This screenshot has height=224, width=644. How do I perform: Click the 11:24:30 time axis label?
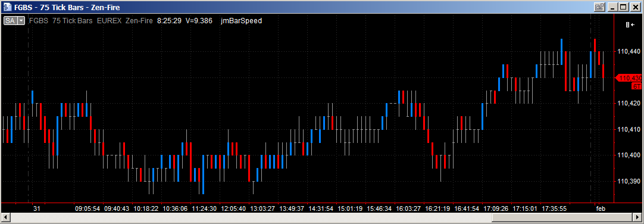tap(204, 209)
